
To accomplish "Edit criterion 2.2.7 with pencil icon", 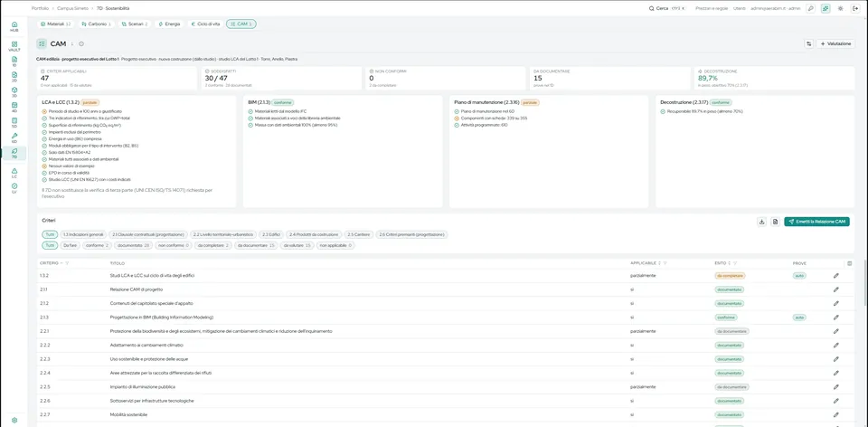I will [835, 414].
